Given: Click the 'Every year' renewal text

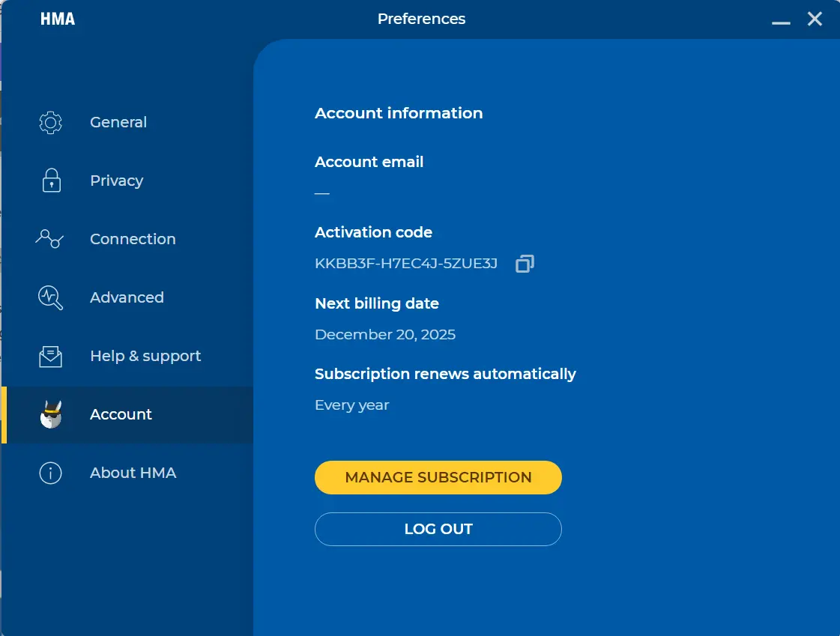Looking at the screenshot, I should [352, 405].
